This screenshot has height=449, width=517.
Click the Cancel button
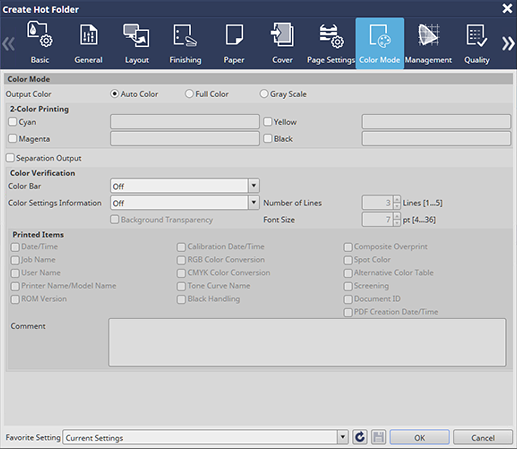point(483,437)
